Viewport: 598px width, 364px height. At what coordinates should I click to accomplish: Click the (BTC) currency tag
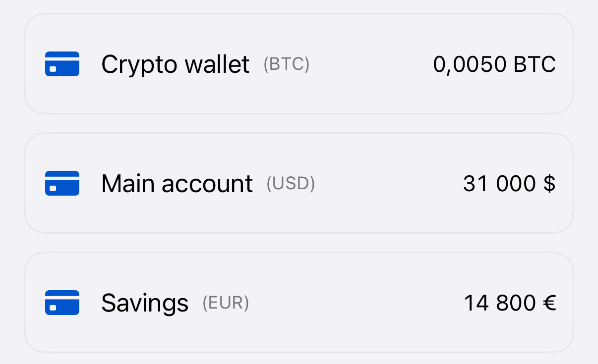pyautogui.click(x=287, y=64)
